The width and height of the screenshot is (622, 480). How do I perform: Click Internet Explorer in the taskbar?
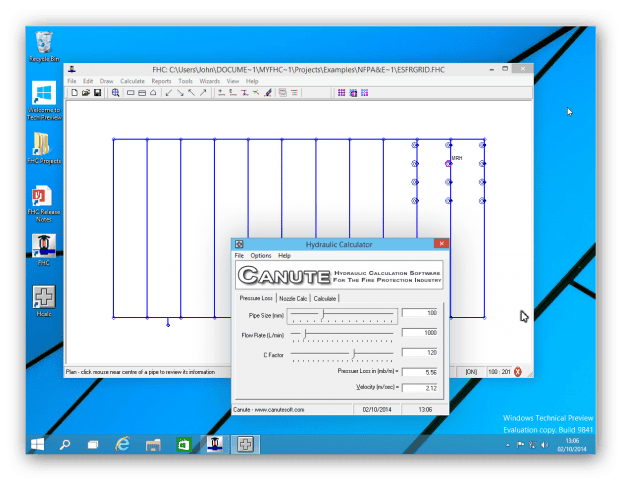tap(122, 443)
